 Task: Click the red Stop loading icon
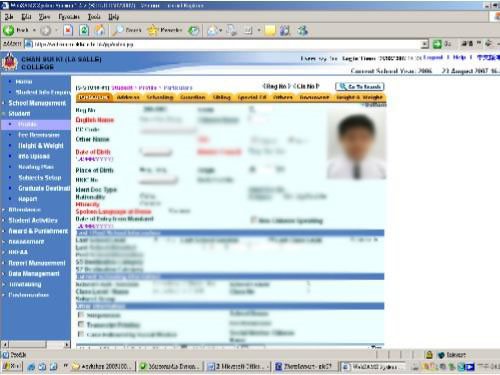pyautogui.click(x=68, y=30)
